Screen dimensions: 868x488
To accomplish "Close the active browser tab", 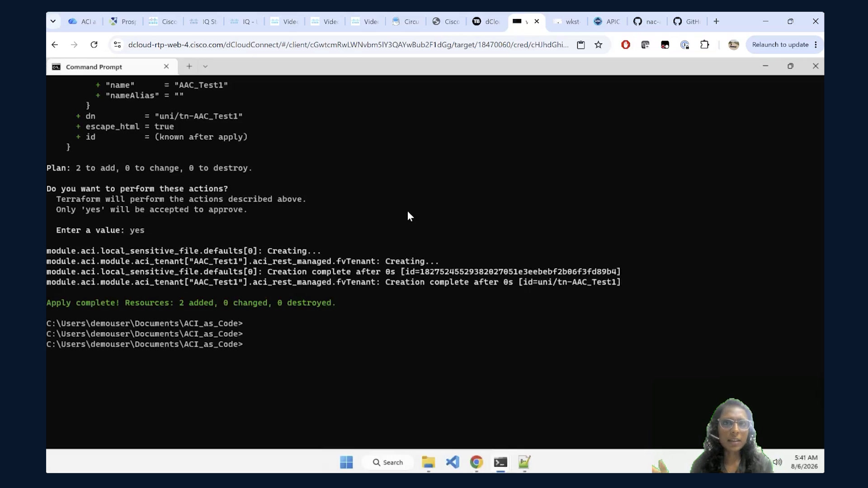I will tap(537, 21).
